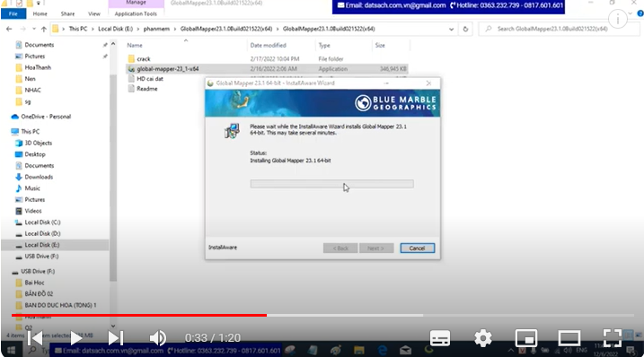Click the installation progress bar

(331, 184)
